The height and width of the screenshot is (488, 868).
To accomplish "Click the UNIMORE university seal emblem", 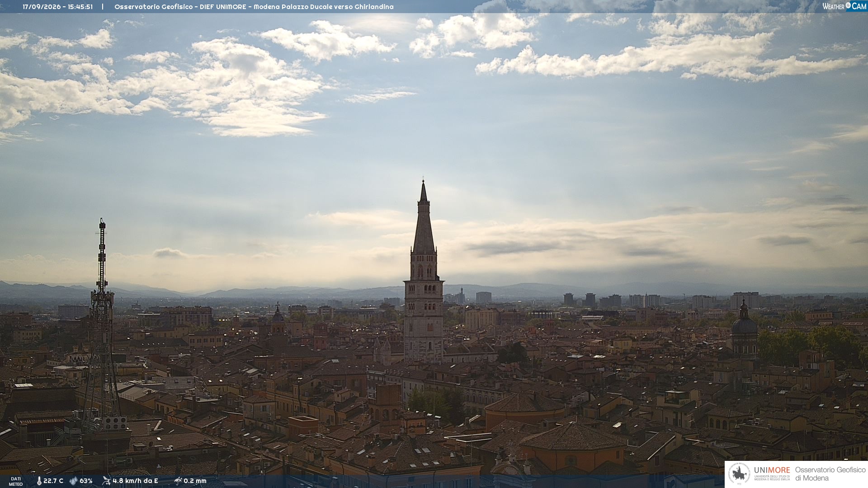I will [x=740, y=474].
